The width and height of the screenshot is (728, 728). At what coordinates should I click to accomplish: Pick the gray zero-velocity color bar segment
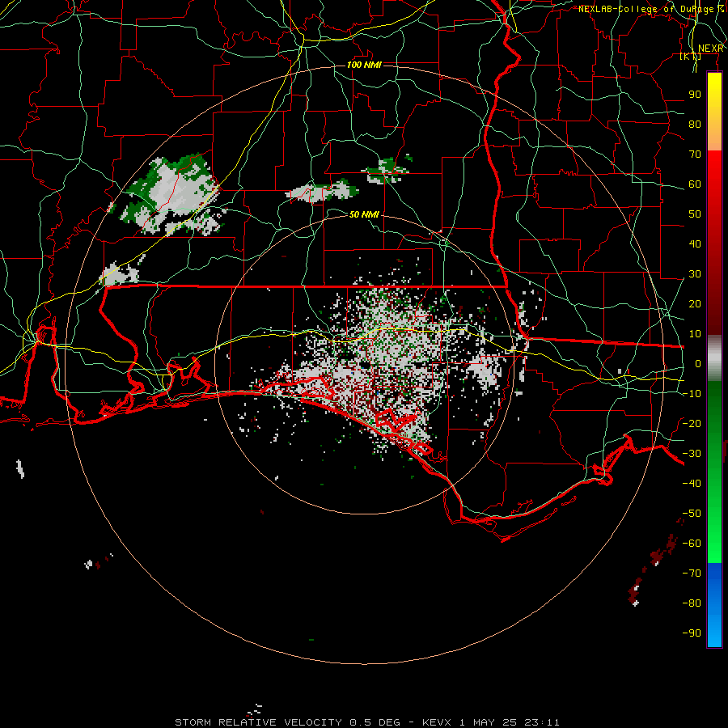point(714,358)
